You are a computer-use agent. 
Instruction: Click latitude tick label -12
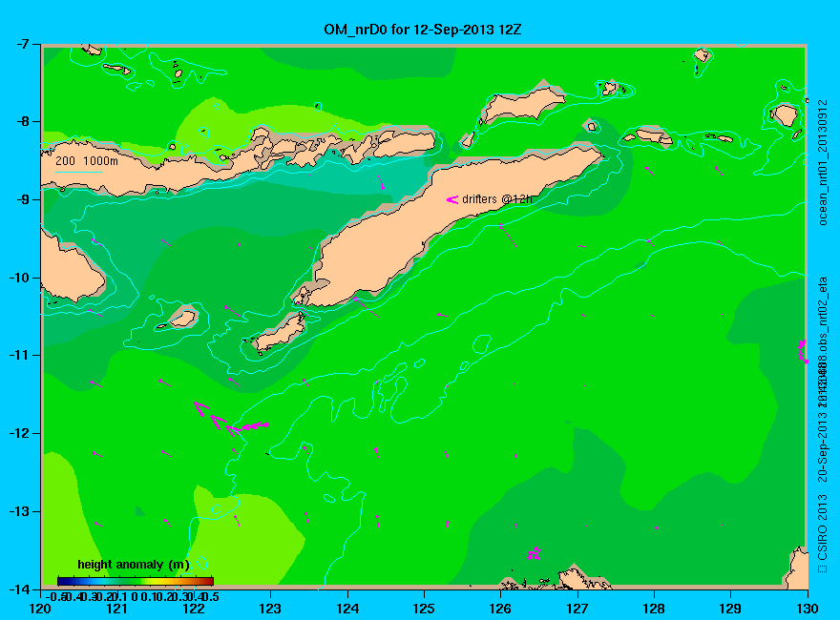[19, 433]
